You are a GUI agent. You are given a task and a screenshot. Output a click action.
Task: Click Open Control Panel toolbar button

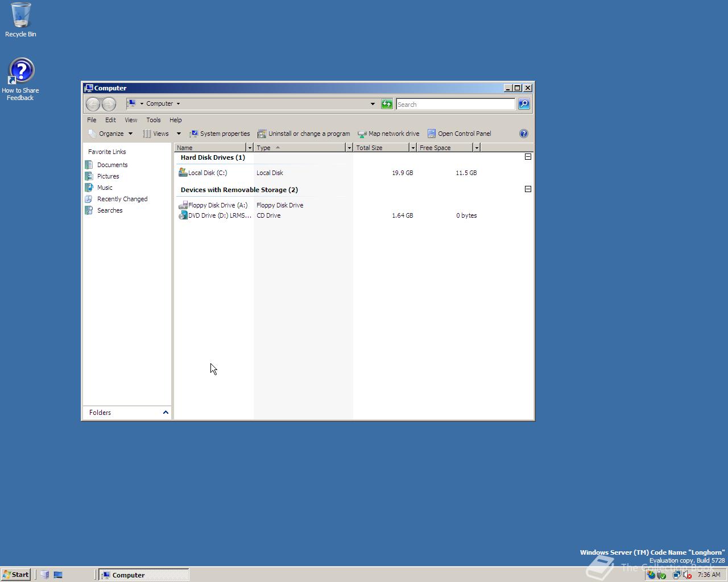[x=459, y=134]
